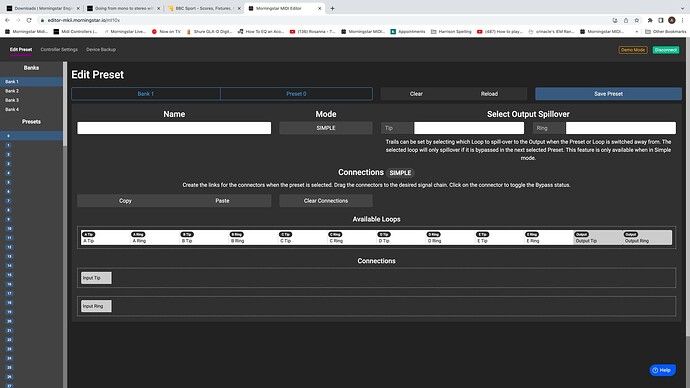690x388 pixels.
Task: Select preset 10 in the Presets list
Action: [x=31, y=229]
